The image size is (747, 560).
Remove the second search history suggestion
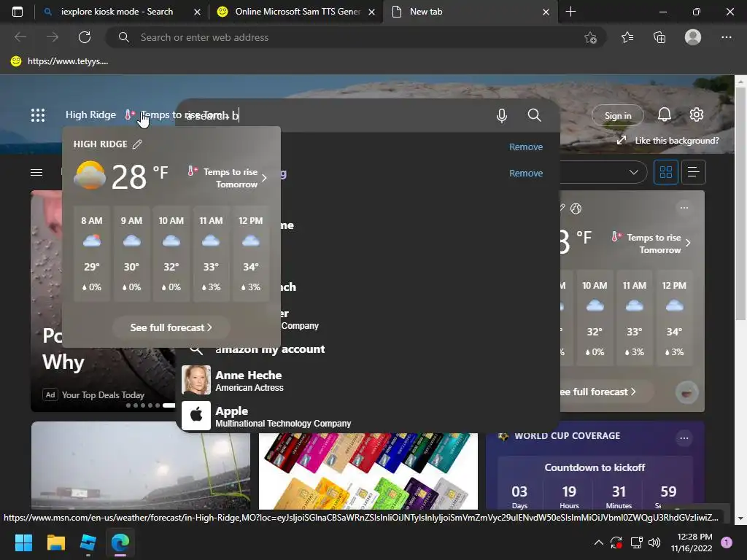tap(525, 173)
